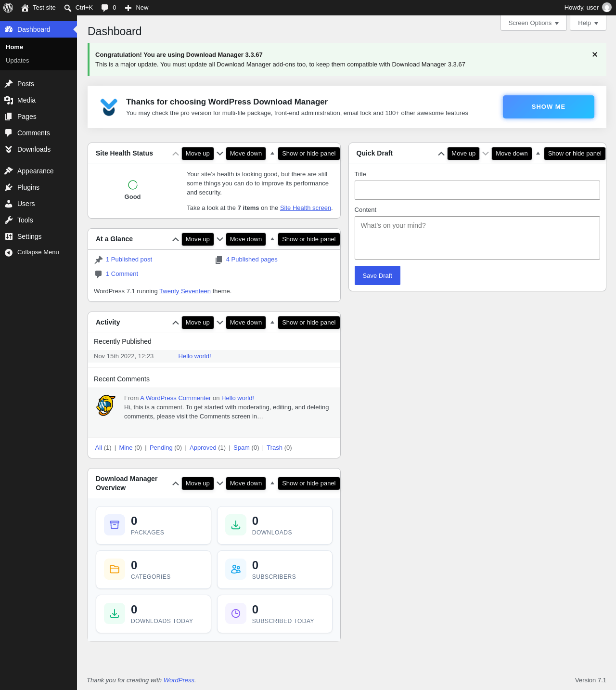Click the Save Draft button

[377, 275]
